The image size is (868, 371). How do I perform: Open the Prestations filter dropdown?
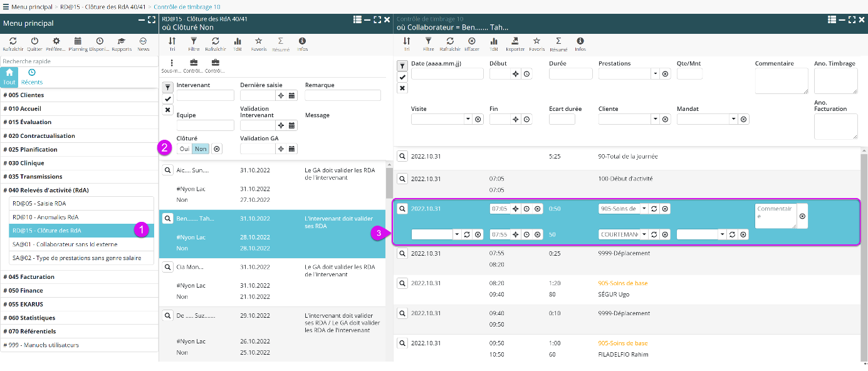click(656, 74)
